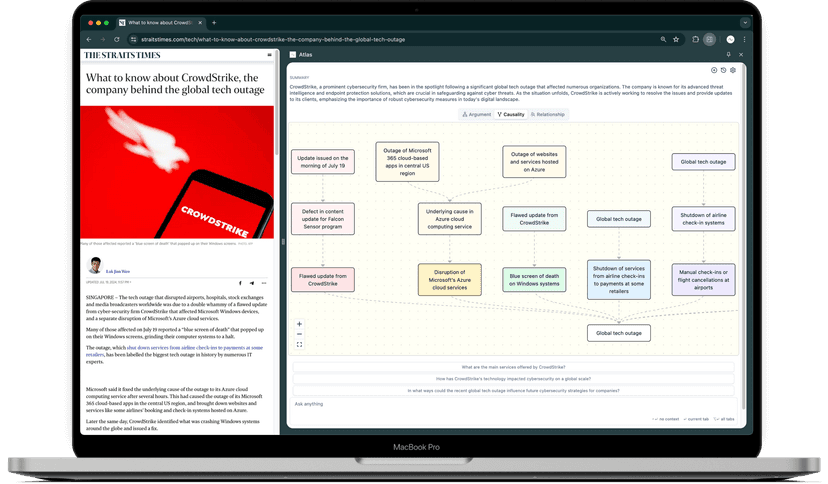The height and width of the screenshot is (484, 828).
Task: Click the green macOS fullscreen button
Action: click(x=106, y=23)
